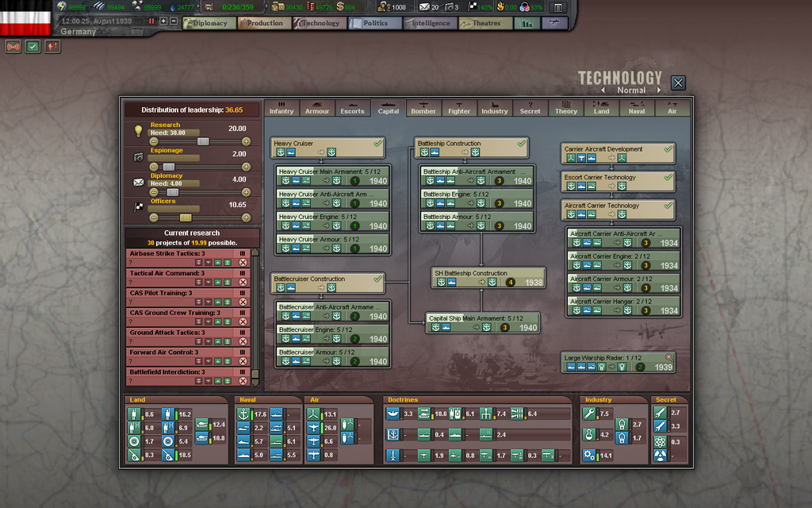Increase Research leadership with its plus button
Screen dimensions: 812x508
coord(246,141)
